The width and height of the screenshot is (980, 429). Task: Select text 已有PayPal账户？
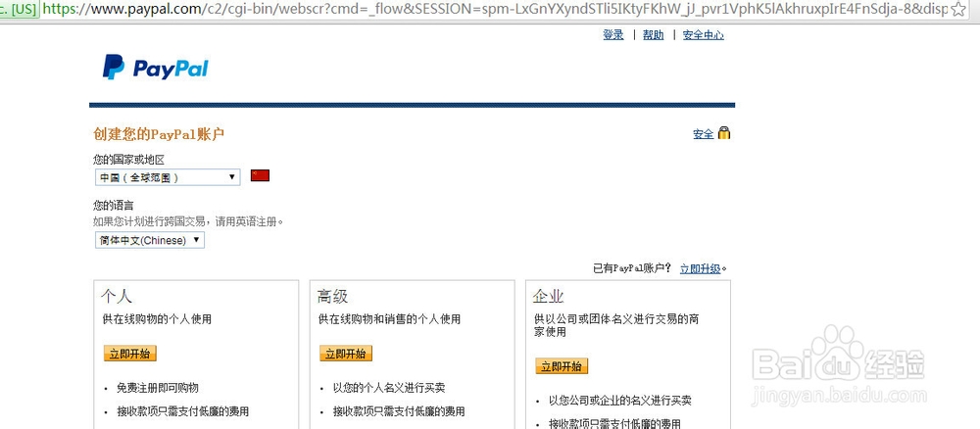632,268
